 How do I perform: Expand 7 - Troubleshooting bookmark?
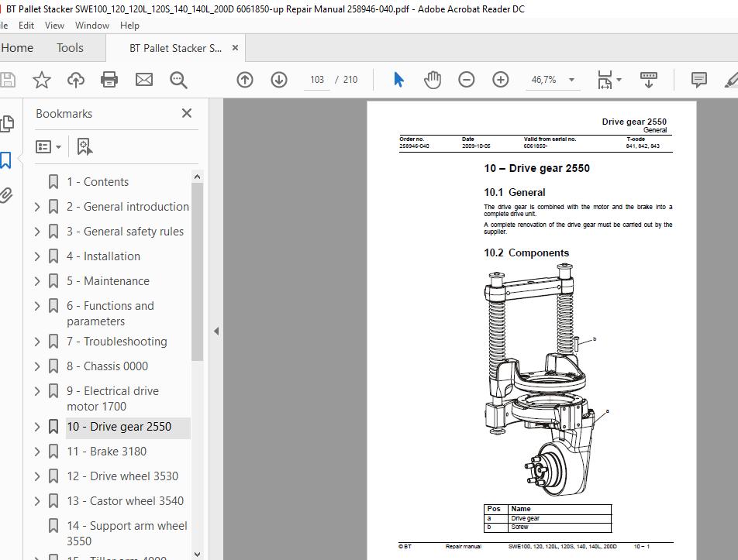(x=37, y=342)
